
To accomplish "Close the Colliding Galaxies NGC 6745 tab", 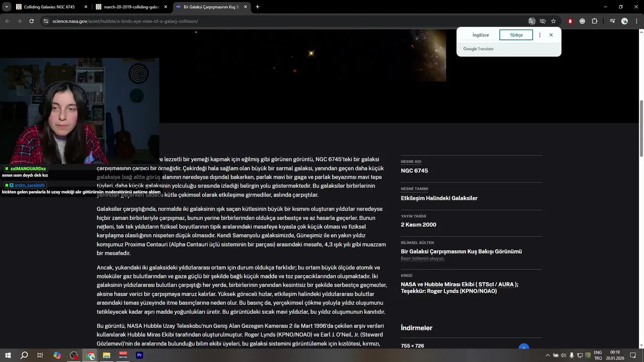I will pyautogui.click(x=86, y=7).
